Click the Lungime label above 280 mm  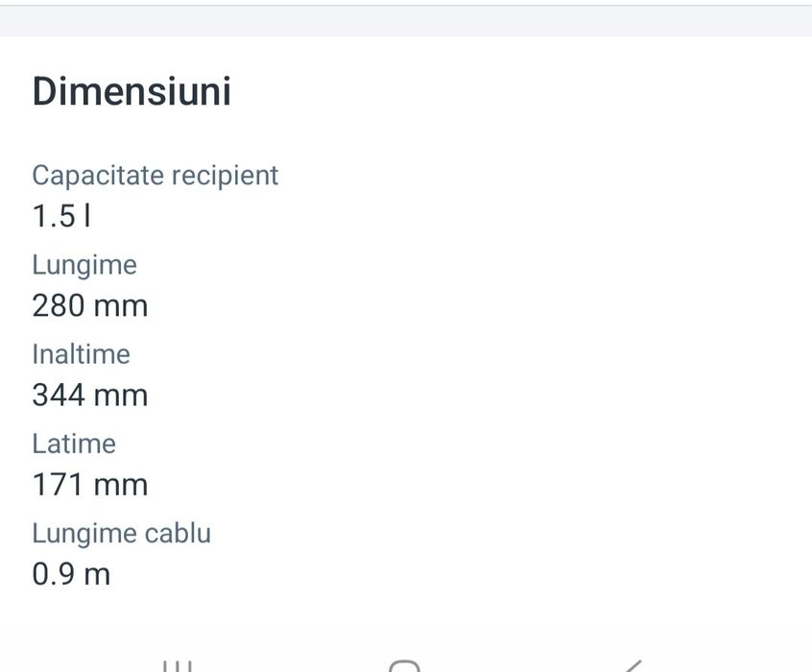[x=84, y=266]
